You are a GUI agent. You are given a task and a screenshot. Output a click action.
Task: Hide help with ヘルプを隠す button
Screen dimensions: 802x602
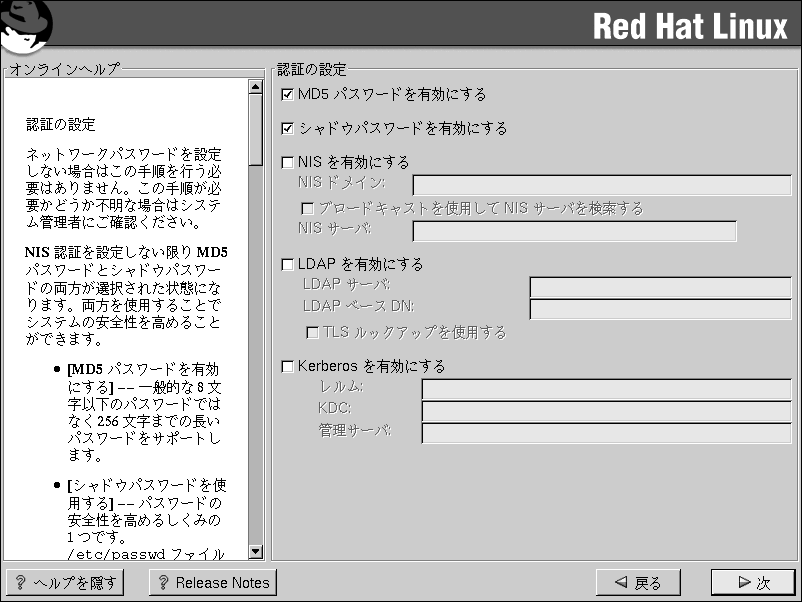[x=65, y=583]
